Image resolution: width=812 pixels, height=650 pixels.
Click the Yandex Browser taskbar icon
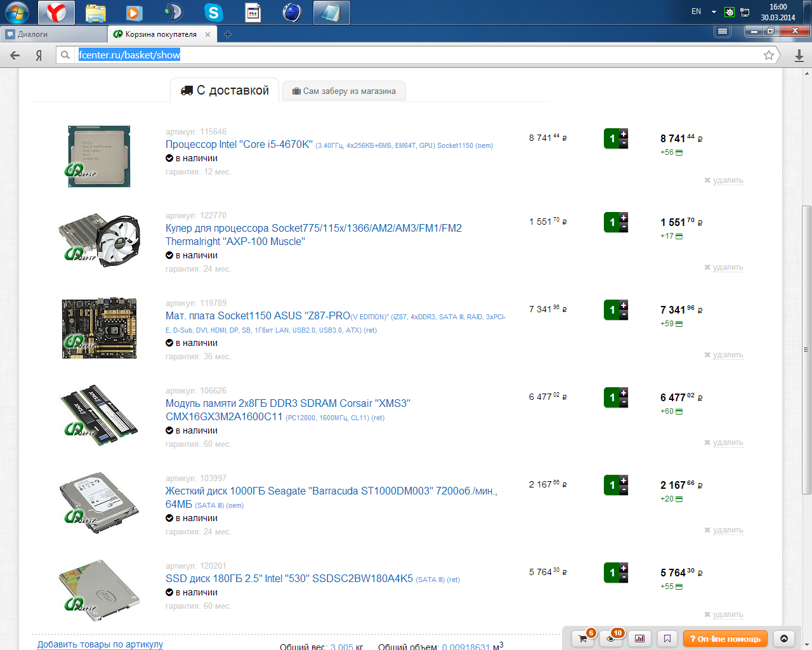pyautogui.click(x=56, y=12)
